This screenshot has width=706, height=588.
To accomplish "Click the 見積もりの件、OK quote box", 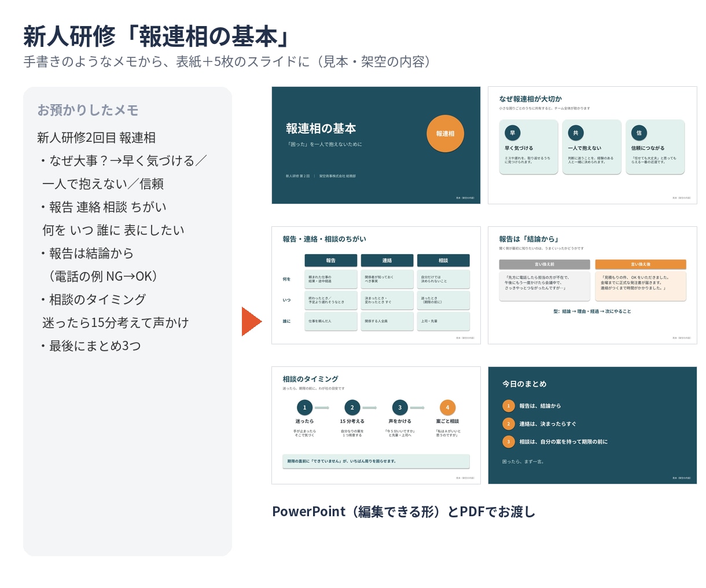I will point(641,286).
